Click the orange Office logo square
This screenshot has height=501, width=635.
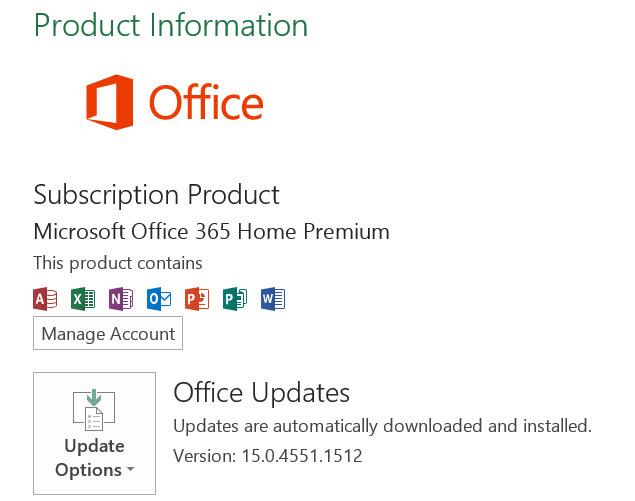110,102
